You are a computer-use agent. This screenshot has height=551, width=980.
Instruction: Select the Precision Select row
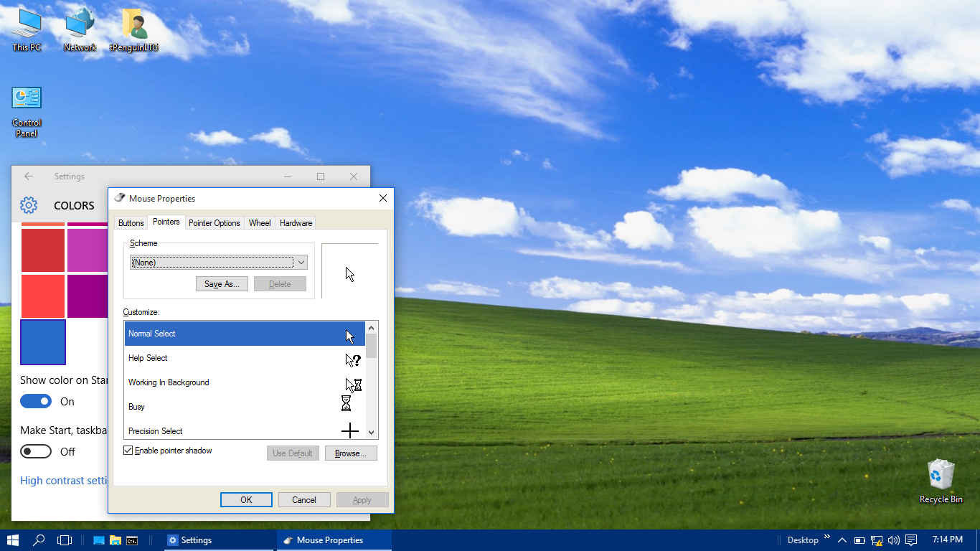245,430
